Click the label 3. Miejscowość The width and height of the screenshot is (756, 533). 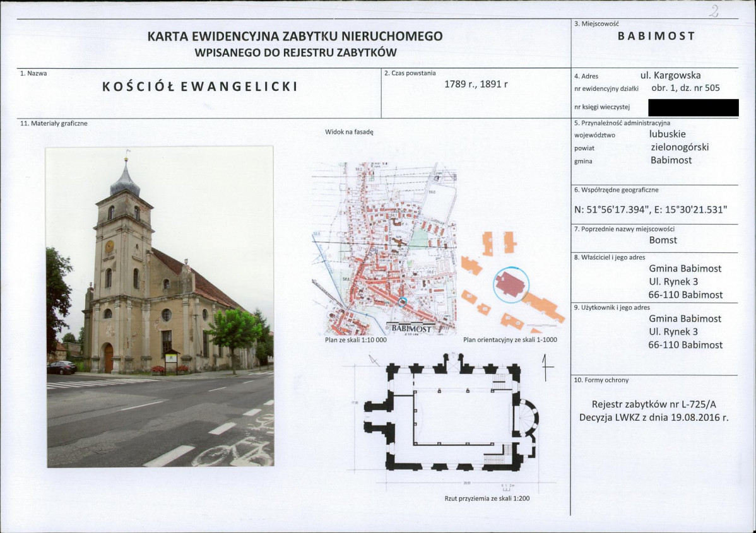point(596,23)
